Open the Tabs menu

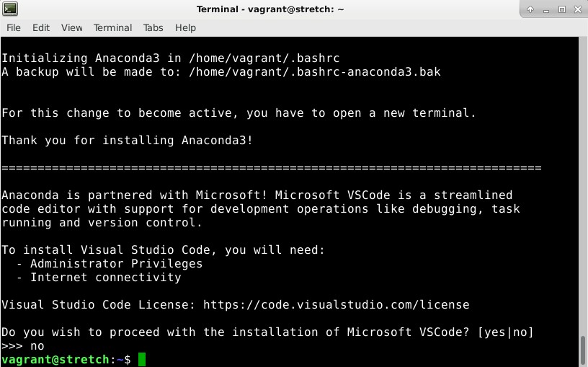(x=153, y=28)
